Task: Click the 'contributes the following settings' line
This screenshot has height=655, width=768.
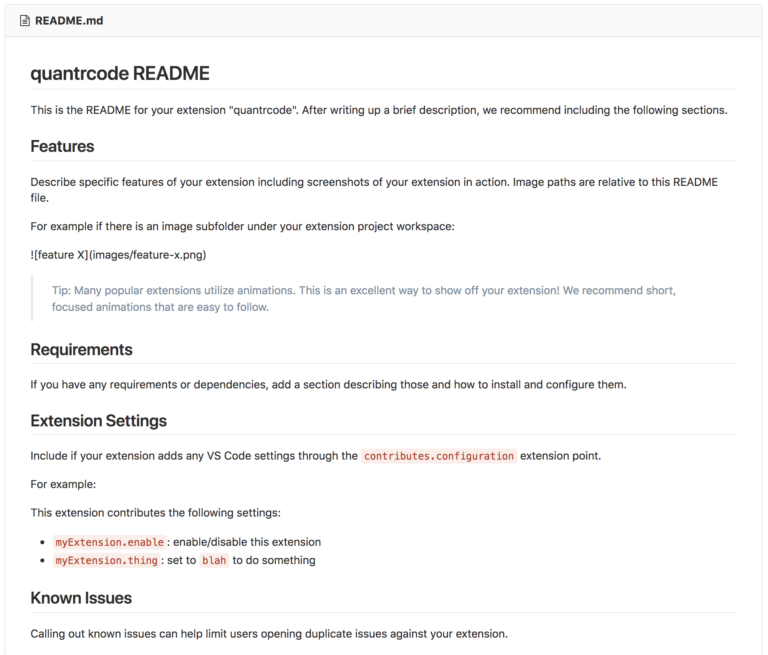Action: (x=156, y=513)
